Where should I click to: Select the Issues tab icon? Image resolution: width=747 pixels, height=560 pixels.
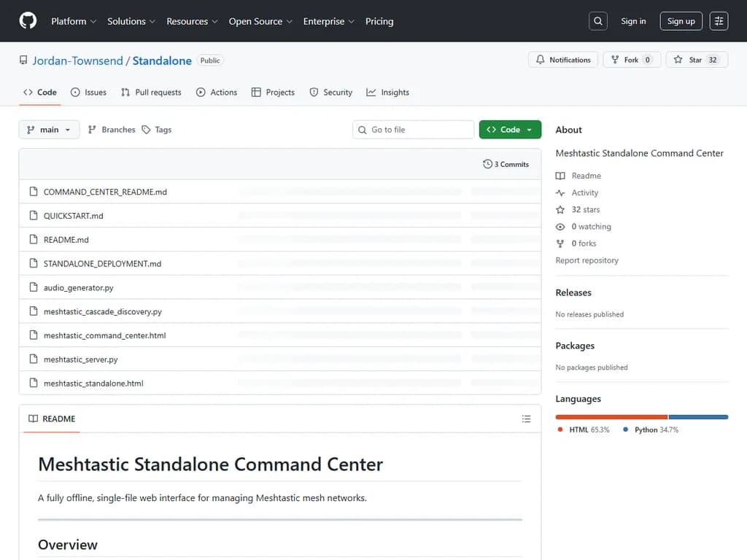pyautogui.click(x=75, y=92)
